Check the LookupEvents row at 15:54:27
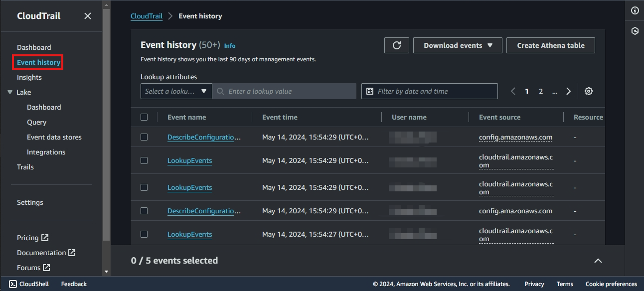The image size is (644, 291). 144,234
